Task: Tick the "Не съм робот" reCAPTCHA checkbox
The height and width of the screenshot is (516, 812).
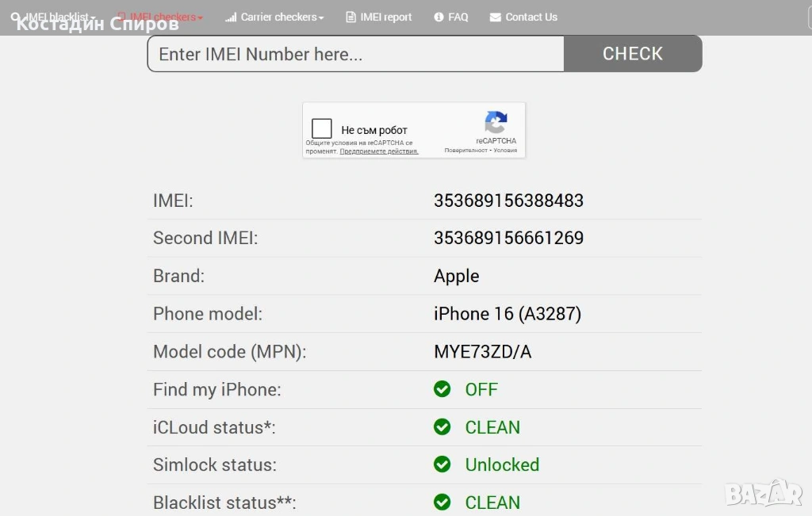Action: pos(322,129)
